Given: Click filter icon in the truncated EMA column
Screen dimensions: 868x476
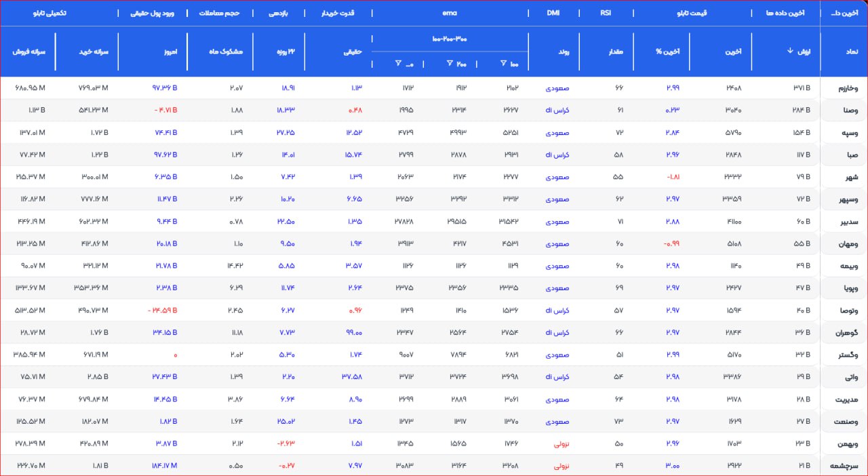Looking at the screenshot, I should (x=398, y=64).
